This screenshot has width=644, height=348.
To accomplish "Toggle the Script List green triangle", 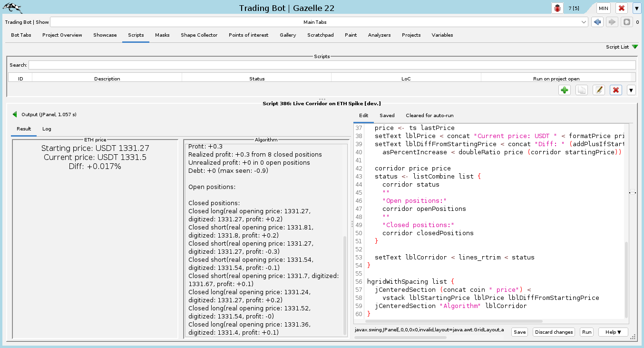I will 634,47.
